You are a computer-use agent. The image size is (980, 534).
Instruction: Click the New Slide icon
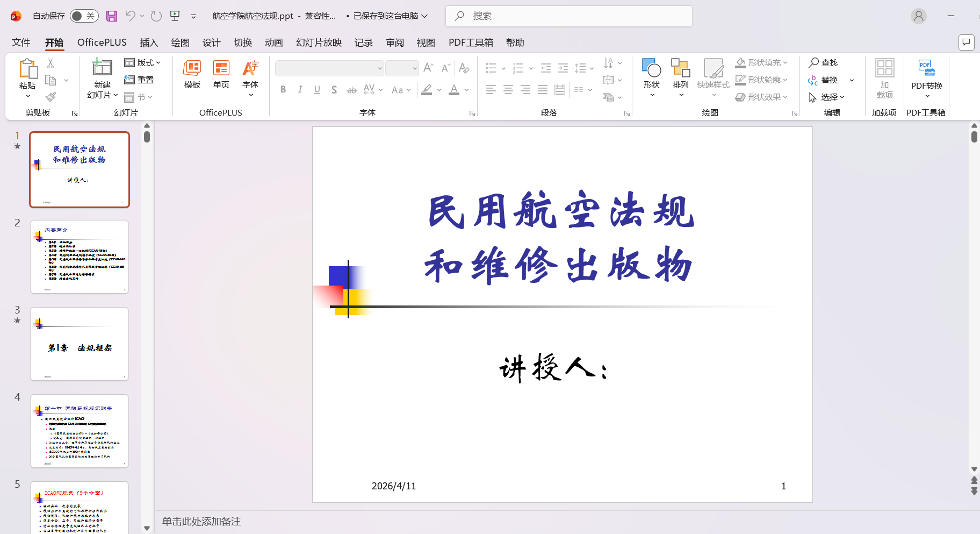coord(102,68)
